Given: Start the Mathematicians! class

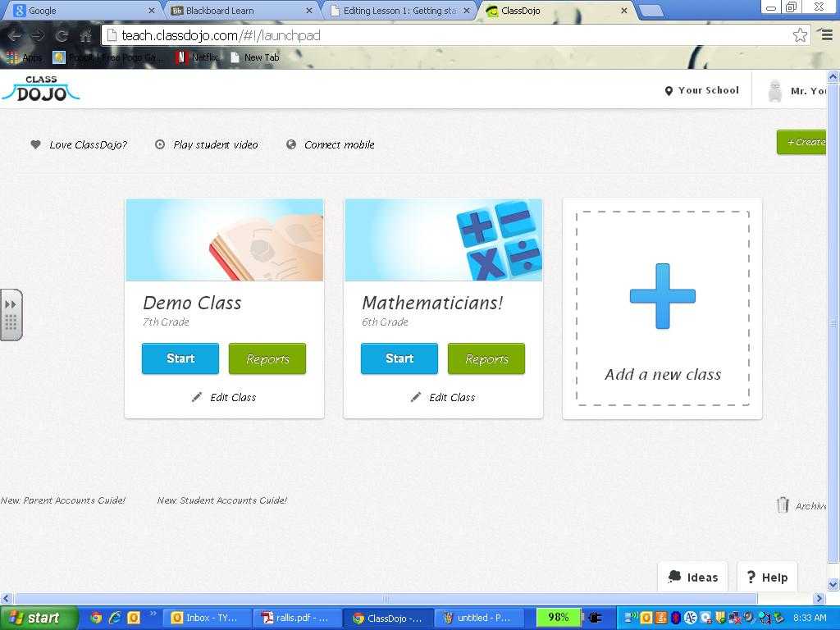Looking at the screenshot, I should tap(399, 358).
